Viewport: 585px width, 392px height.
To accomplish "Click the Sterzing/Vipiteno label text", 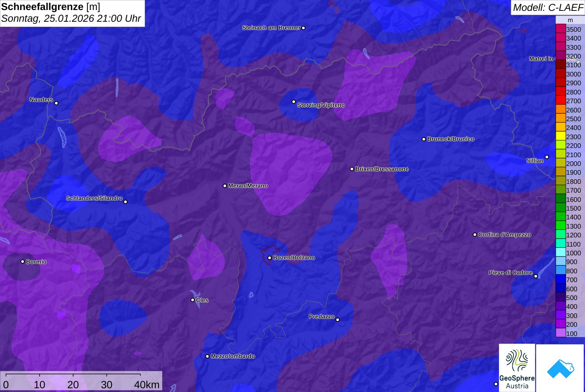I will coord(321,105).
